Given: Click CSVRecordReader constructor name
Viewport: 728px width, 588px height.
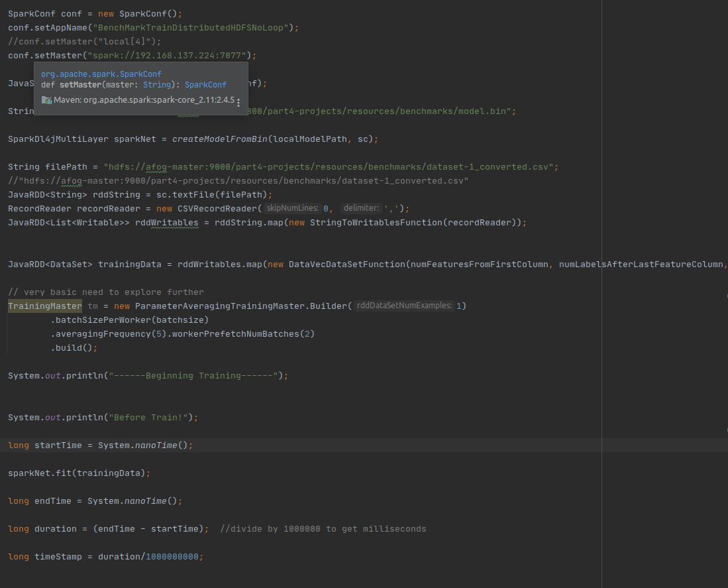Looking at the screenshot, I should [x=217, y=209].
